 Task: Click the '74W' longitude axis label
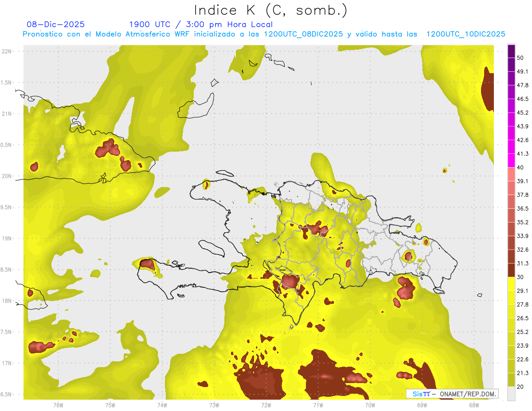[x=162, y=405]
